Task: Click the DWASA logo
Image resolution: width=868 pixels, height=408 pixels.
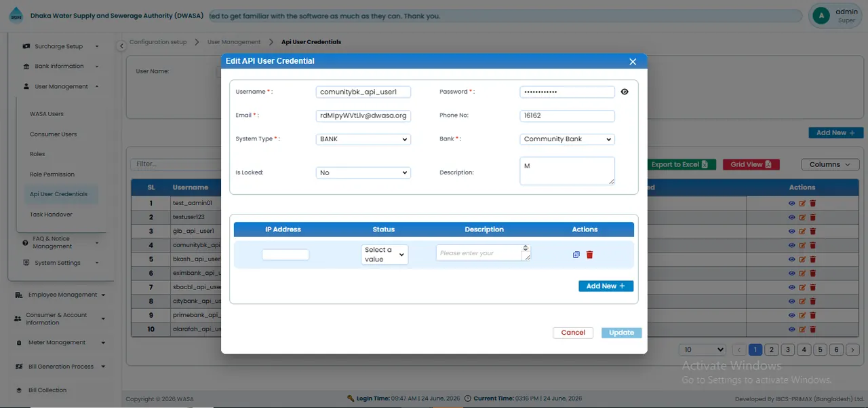Action: click(16, 16)
